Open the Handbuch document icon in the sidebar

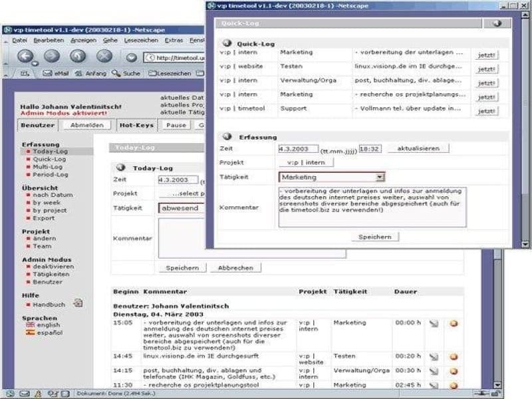click(78, 303)
